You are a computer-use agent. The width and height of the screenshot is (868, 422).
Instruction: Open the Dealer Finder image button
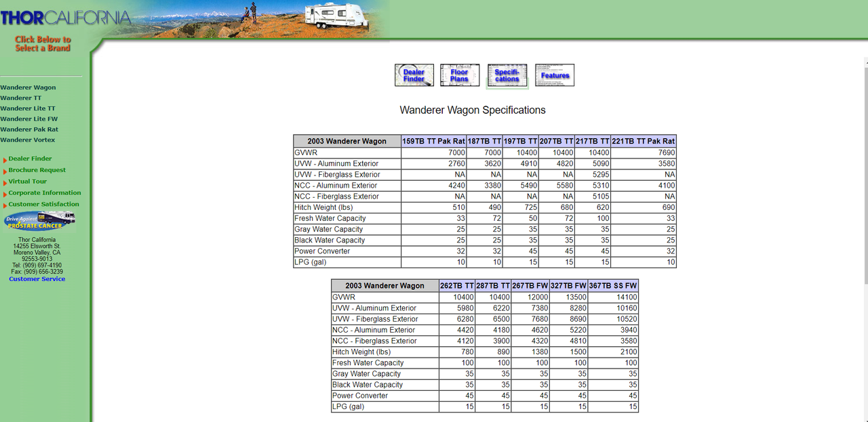414,75
